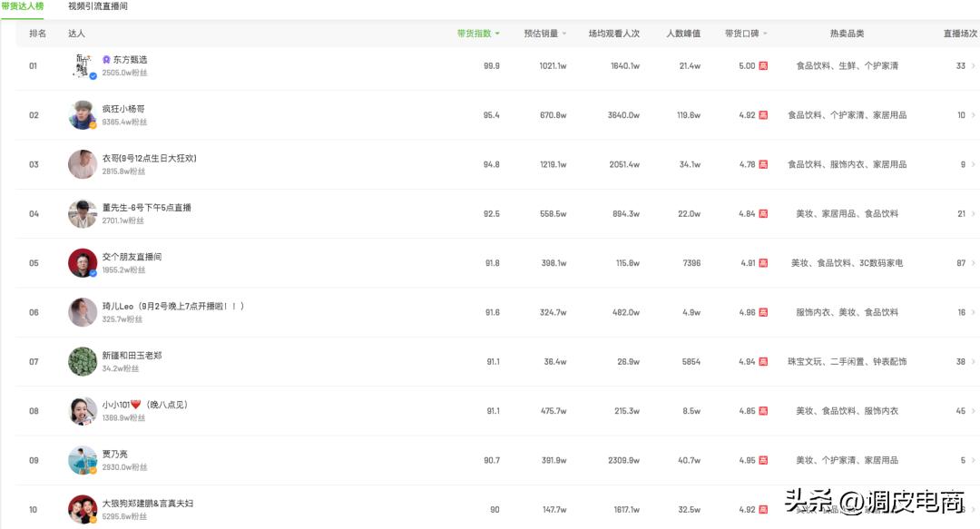Viewport: 980px width, 529px height.
Task: Click the 大狼狗郑建鹏 couple avatar thumbnail
Action: [83, 509]
